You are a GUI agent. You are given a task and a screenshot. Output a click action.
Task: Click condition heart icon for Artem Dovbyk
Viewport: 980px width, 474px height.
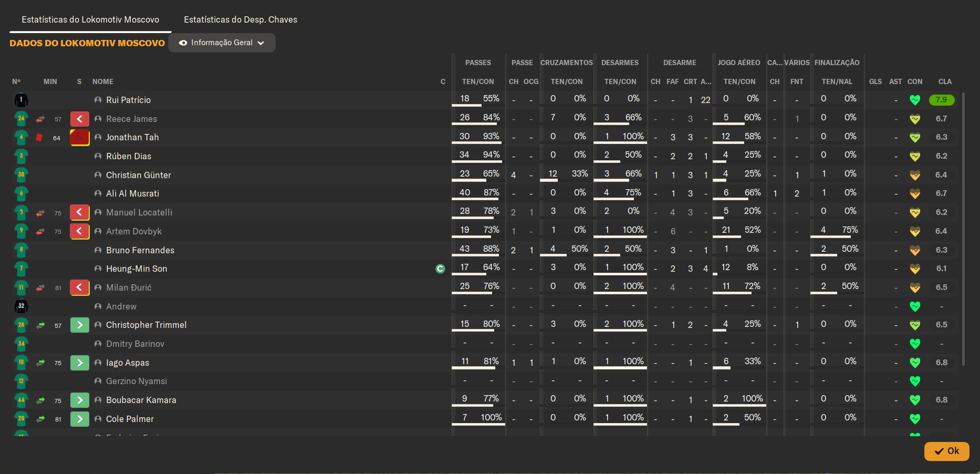(x=915, y=231)
